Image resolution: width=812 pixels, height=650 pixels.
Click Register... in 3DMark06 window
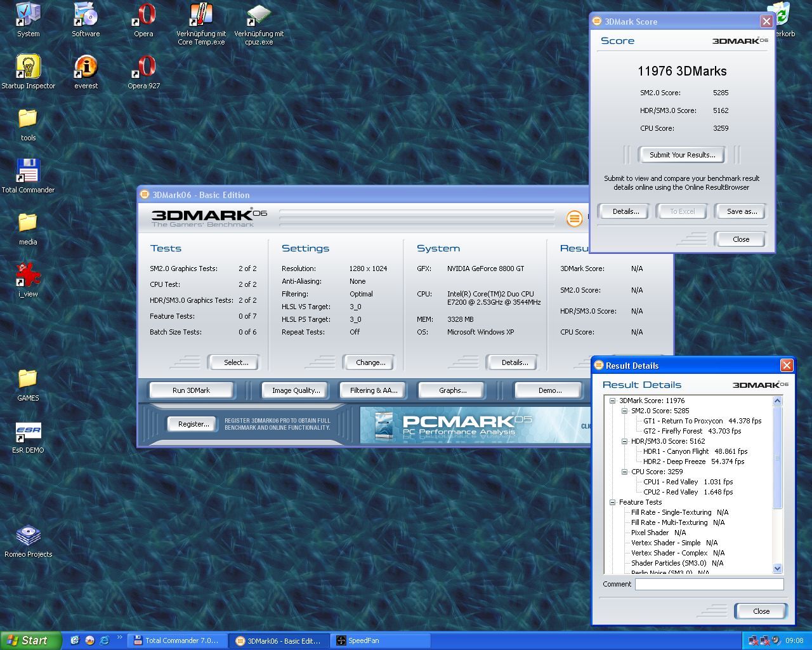pos(193,424)
